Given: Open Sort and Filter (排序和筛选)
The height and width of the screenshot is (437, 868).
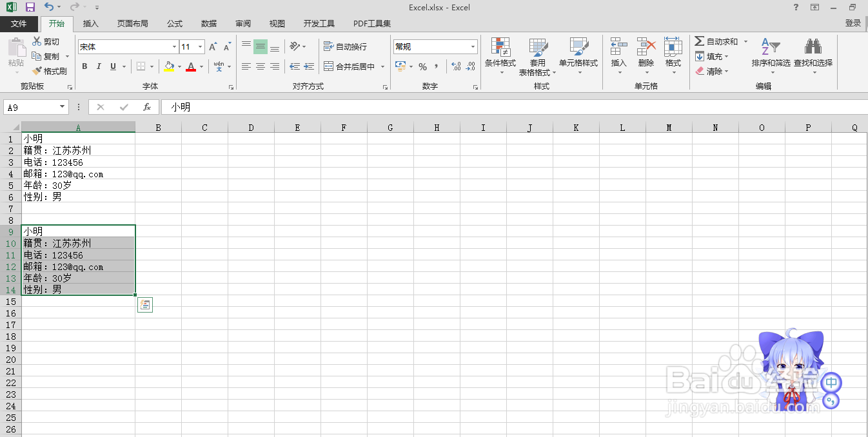Looking at the screenshot, I should click(771, 56).
